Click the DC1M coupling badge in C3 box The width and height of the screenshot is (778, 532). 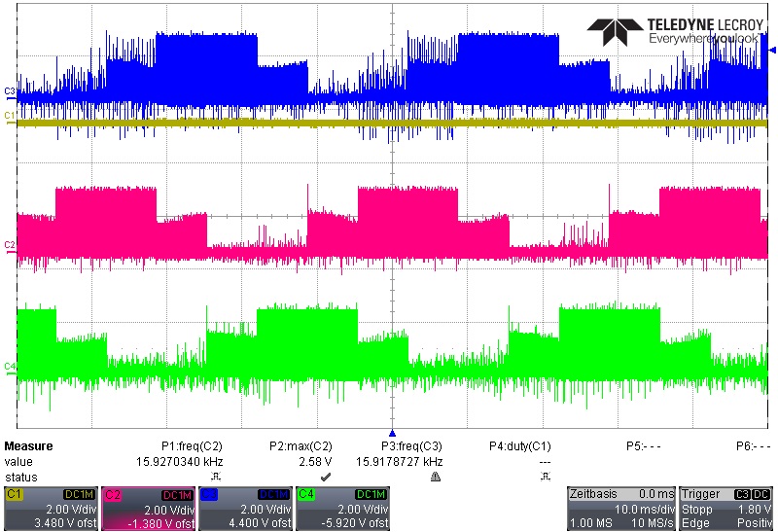point(274,494)
